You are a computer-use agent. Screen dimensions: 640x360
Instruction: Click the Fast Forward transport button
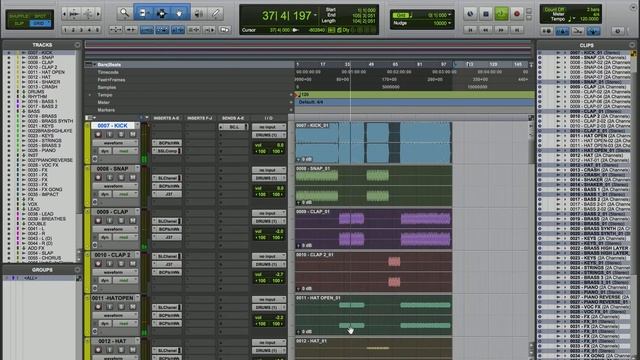[x=501, y=30]
